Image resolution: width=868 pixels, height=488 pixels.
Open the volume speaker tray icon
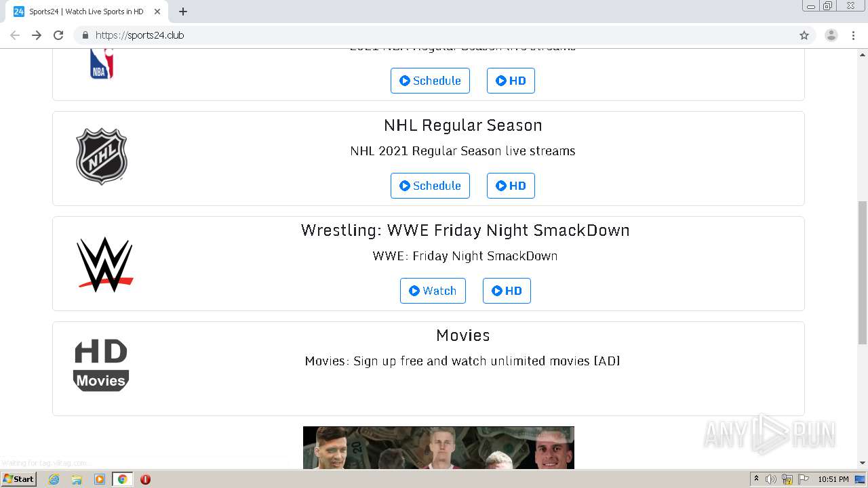771,479
